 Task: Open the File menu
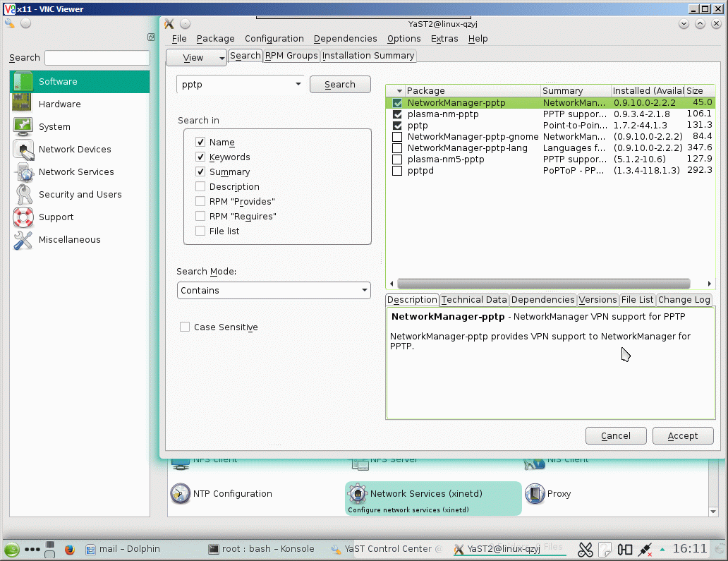coord(179,39)
